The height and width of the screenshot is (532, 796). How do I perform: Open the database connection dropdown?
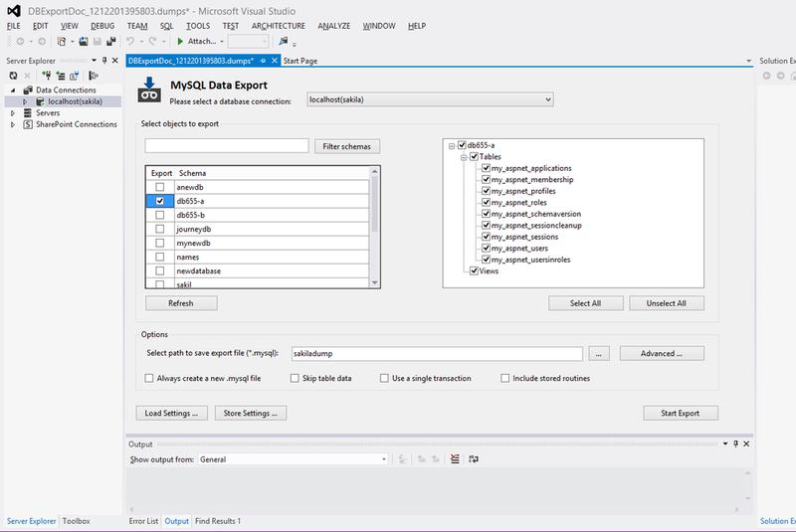(x=548, y=99)
